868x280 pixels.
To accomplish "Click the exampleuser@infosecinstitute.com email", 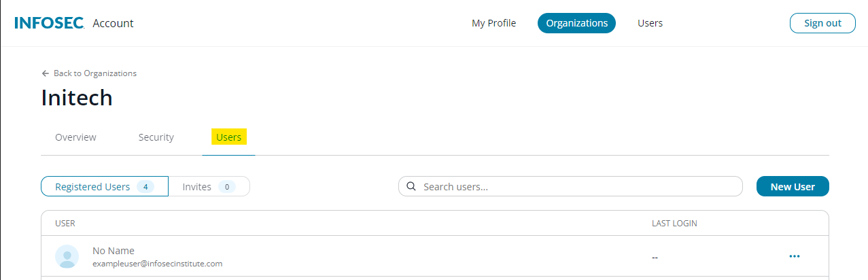I will [157, 264].
